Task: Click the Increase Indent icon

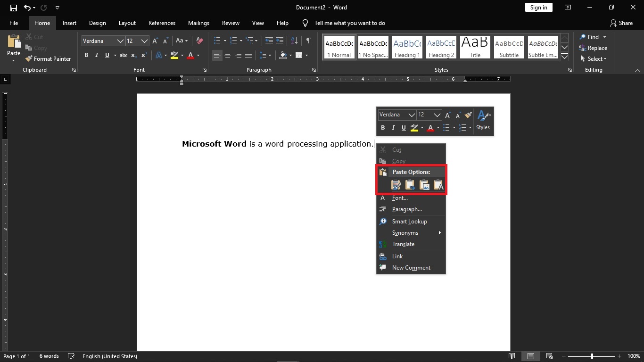Action: click(x=280, y=41)
